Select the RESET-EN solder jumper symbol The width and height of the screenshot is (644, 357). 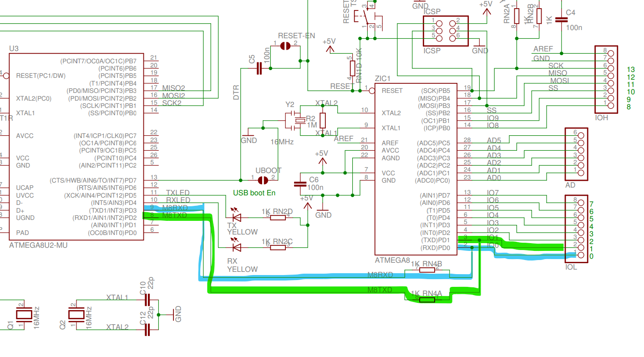(x=285, y=46)
